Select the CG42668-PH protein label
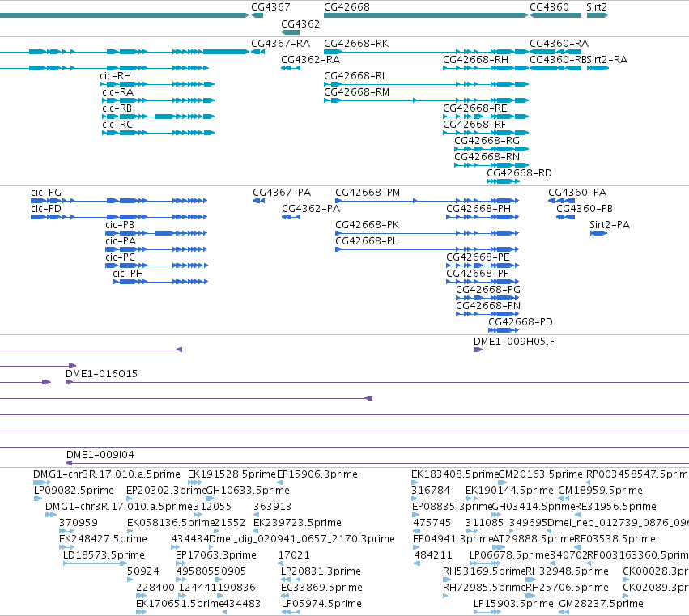This screenshot has width=689, height=616. tap(478, 209)
